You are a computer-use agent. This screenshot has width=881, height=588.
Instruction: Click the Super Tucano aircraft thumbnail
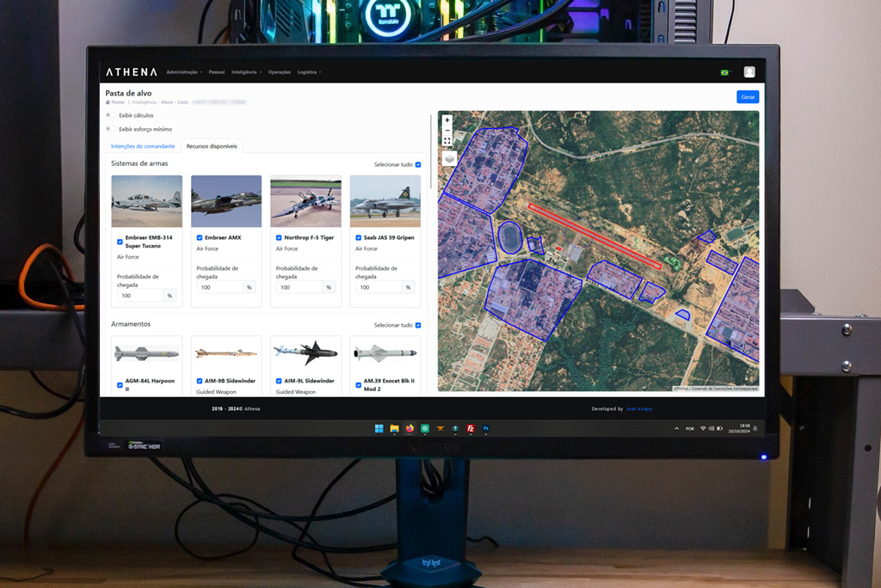coord(146,201)
